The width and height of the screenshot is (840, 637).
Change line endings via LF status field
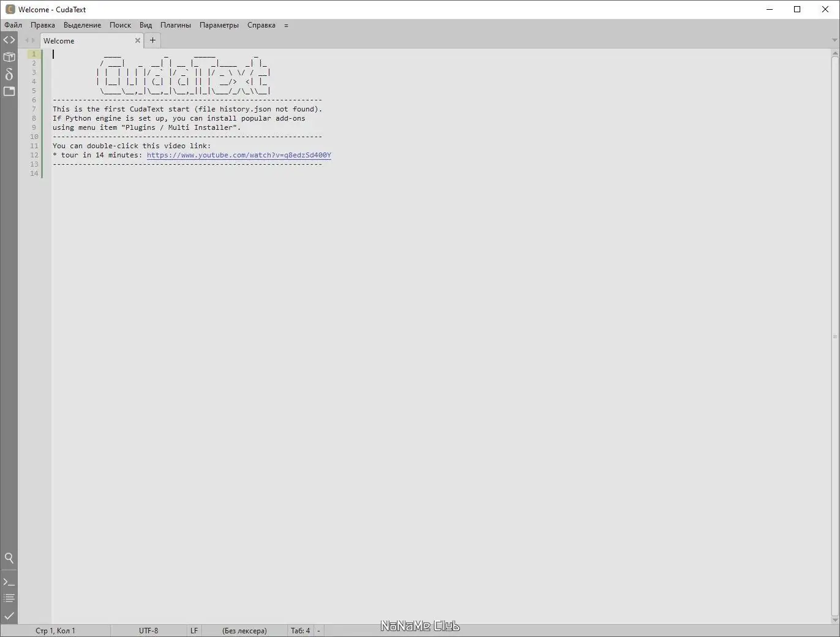pyautogui.click(x=194, y=630)
